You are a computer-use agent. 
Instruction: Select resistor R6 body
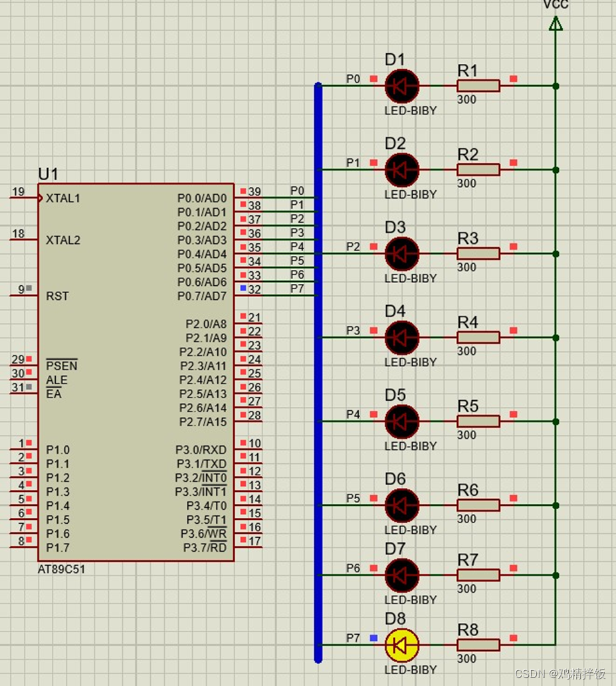pyautogui.click(x=478, y=505)
